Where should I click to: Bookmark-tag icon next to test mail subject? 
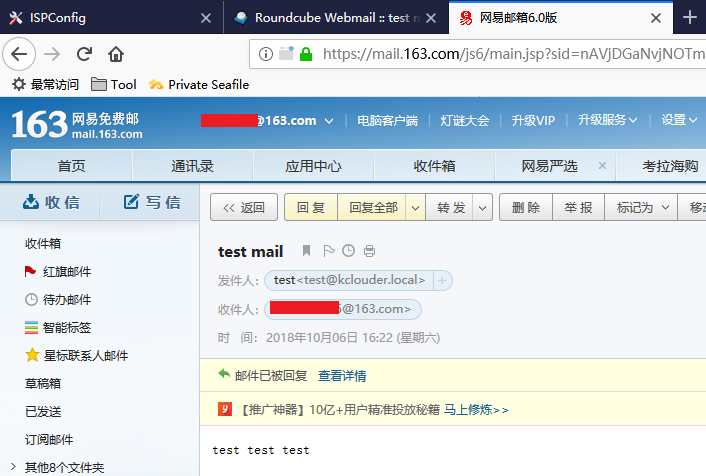(306, 250)
